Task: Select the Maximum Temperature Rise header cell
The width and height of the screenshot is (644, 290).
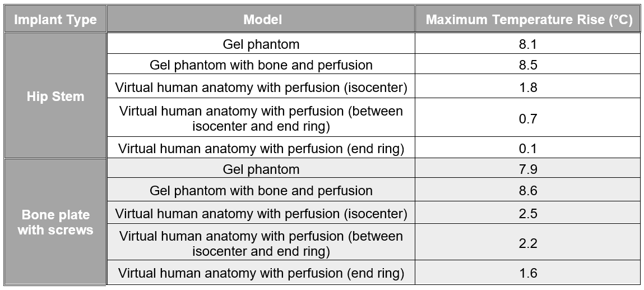Action: coord(529,20)
